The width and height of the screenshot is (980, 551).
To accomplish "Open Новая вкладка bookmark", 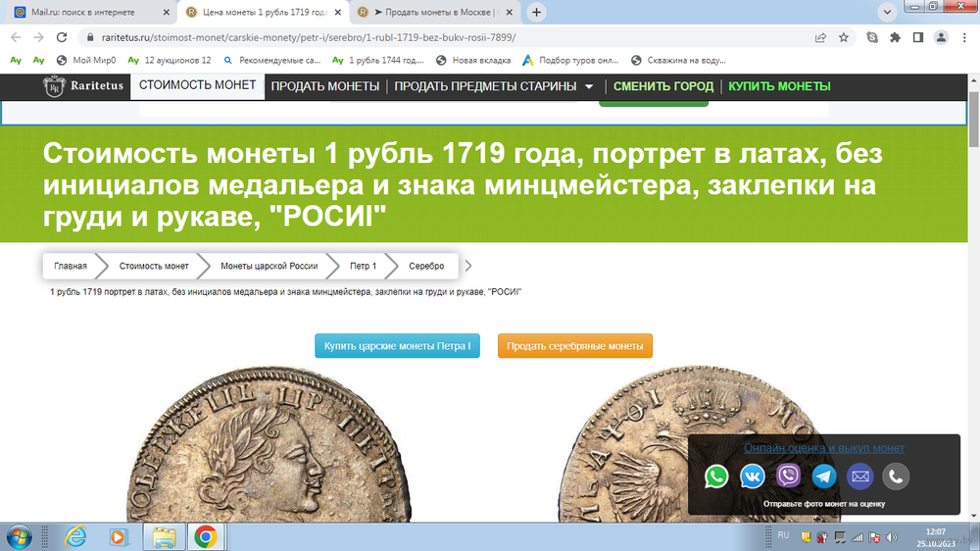I will click(x=473, y=61).
